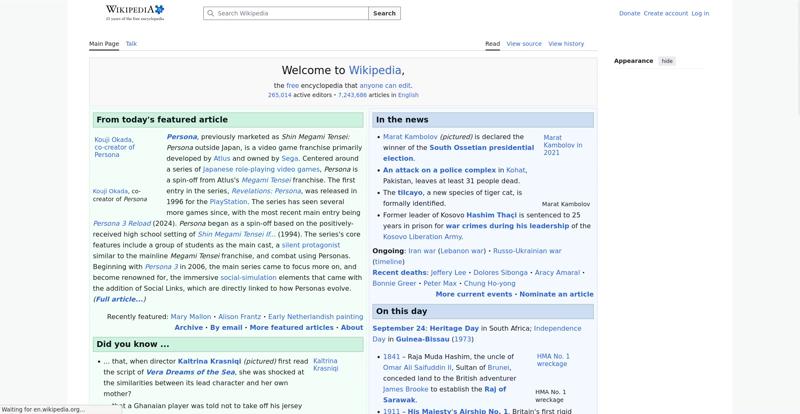
Task: Click the magnifier icon in search box
Action: point(210,13)
